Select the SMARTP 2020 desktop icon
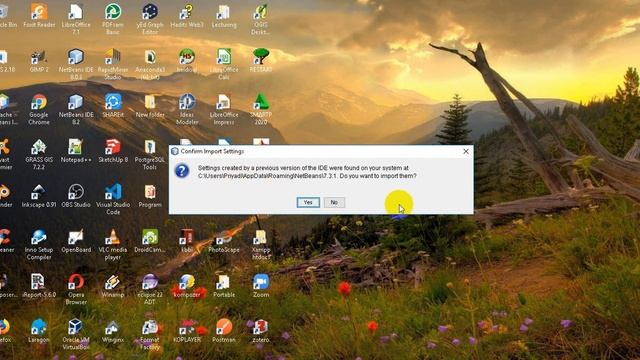 260,109
